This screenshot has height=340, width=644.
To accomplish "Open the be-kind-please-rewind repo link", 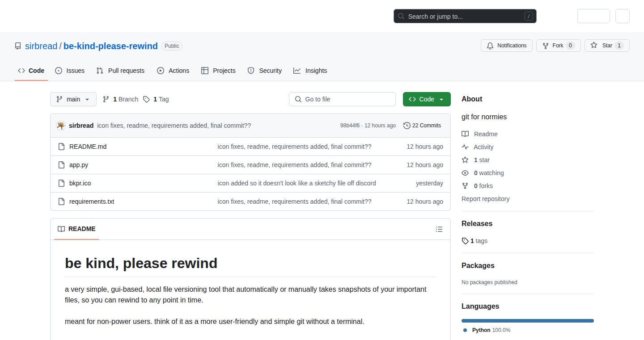I will tap(110, 46).
